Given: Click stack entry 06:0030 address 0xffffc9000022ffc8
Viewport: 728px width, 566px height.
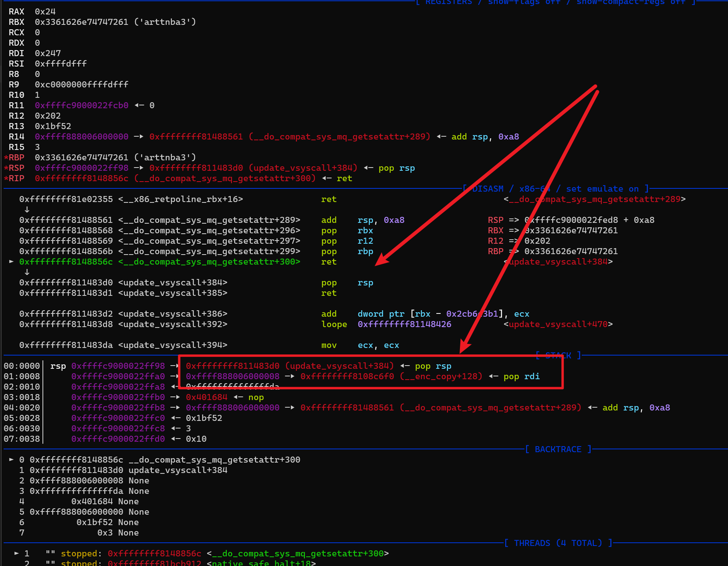Looking at the screenshot, I should [x=118, y=429].
